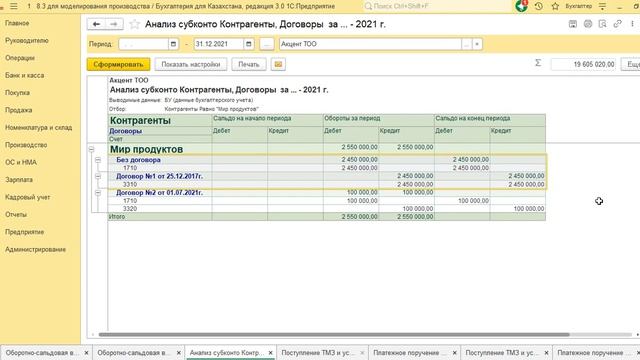This screenshot has width=640, height=360.
Task: Open end date calendar picker
Action: [x=248, y=44]
